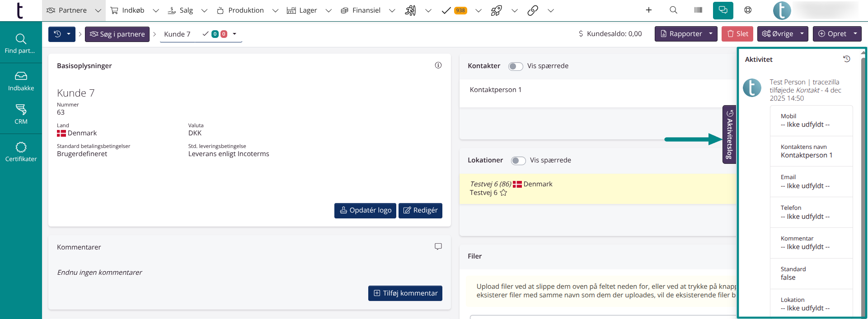Image resolution: width=868 pixels, height=319 pixels.
Task: Click the chain link icon in top bar
Action: click(533, 10)
